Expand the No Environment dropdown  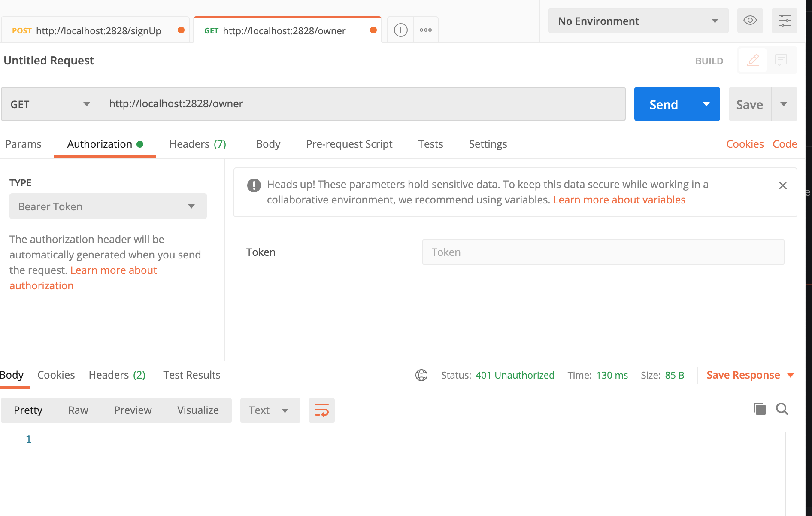(638, 21)
